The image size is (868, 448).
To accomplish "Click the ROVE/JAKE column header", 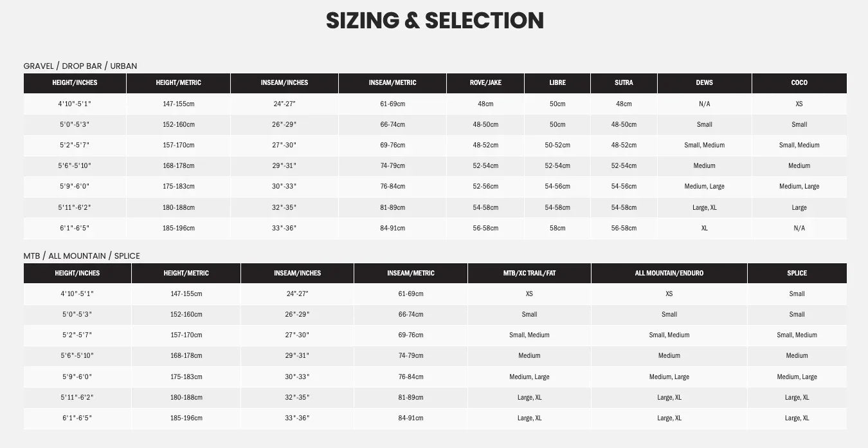I will [x=485, y=82].
